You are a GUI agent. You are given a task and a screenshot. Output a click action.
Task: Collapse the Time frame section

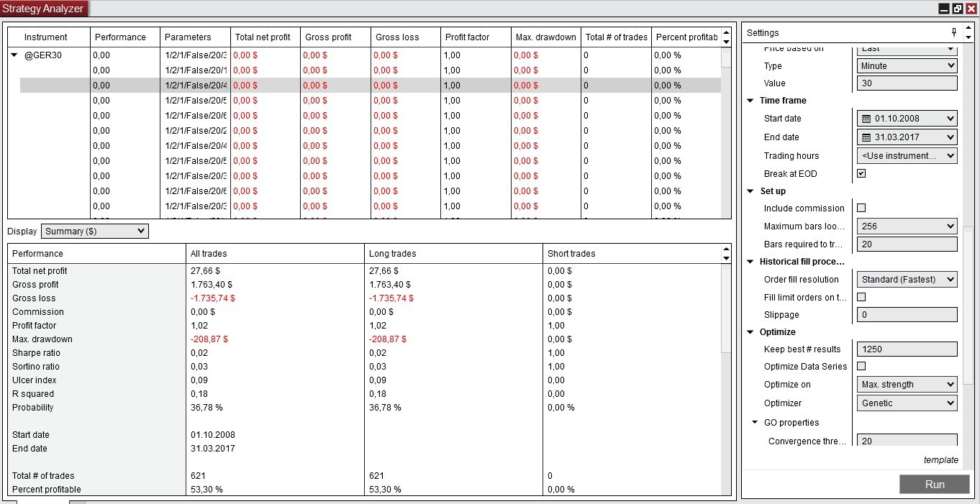point(750,101)
